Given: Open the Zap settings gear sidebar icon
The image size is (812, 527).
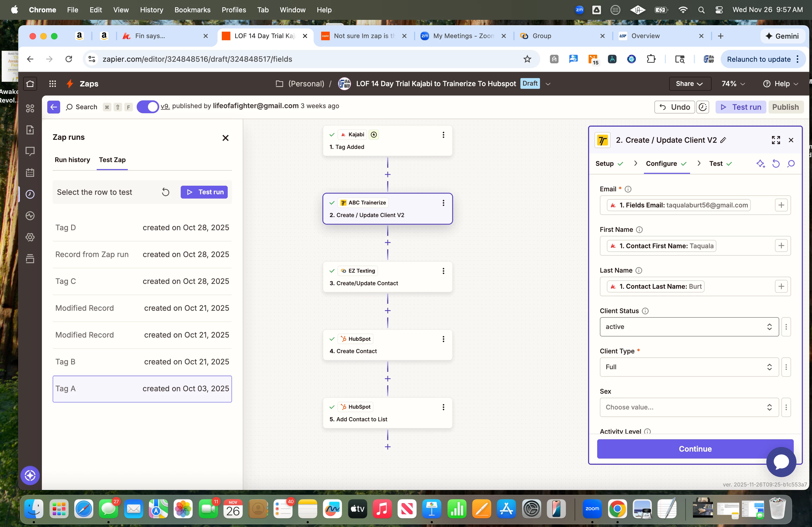Looking at the screenshot, I should point(30,237).
